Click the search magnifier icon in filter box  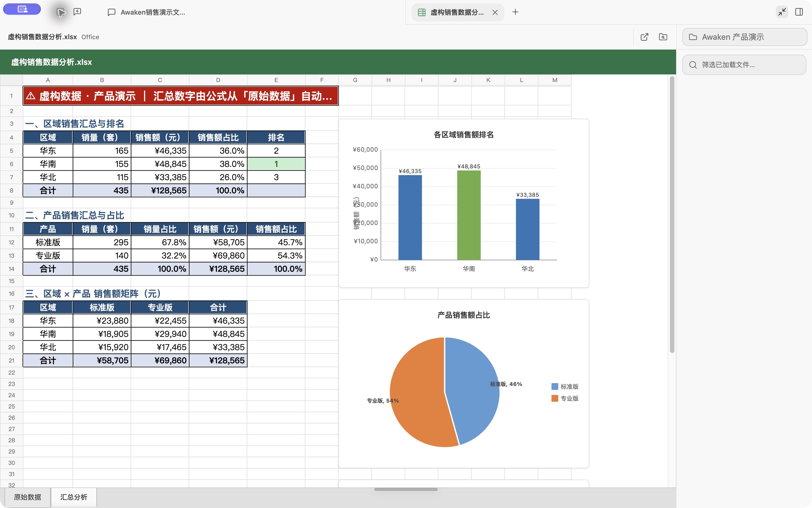pyautogui.click(x=693, y=65)
